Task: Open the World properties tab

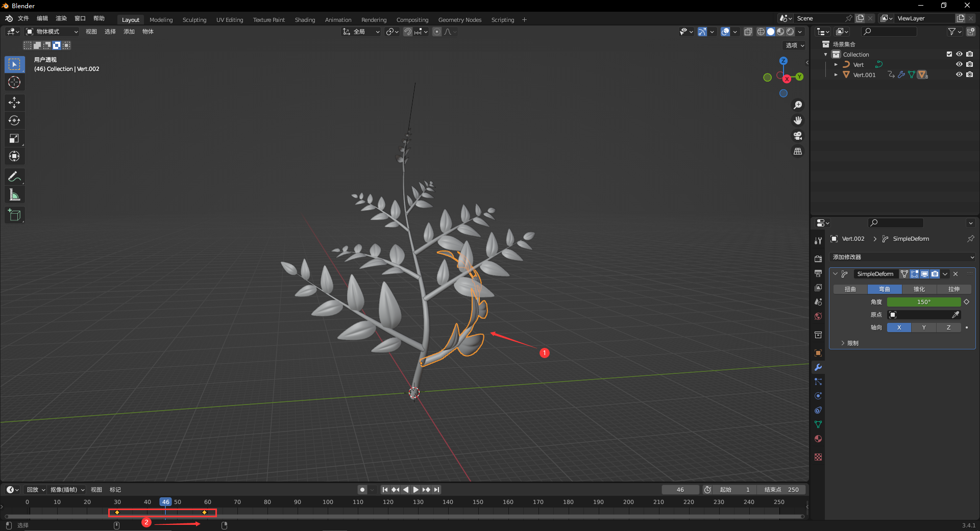Action: pyautogui.click(x=818, y=316)
